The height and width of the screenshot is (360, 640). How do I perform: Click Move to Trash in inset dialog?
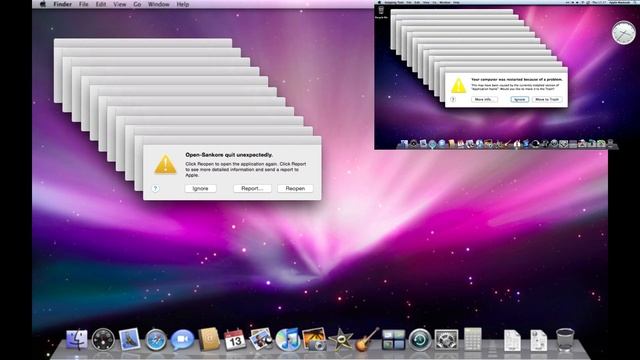(547, 99)
